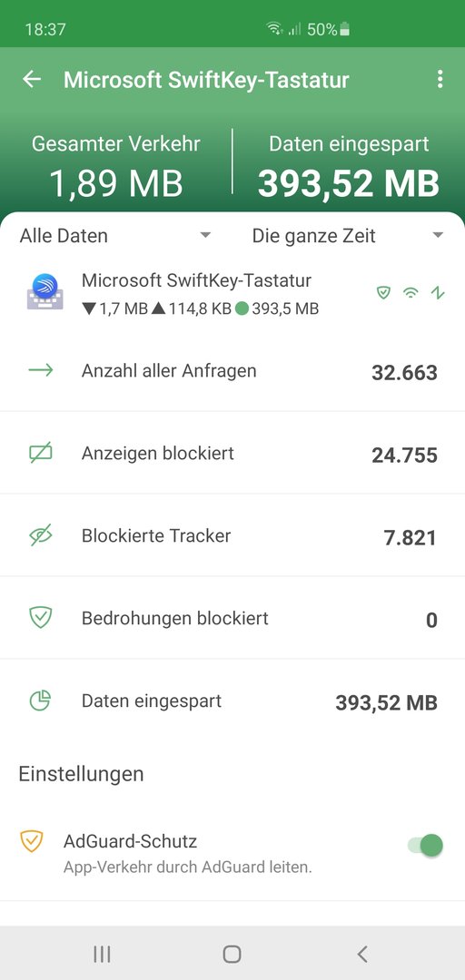465x980 pixels.
Task: Open the Anzahl aller Anfragen row
Action: (x=232, y=370)
